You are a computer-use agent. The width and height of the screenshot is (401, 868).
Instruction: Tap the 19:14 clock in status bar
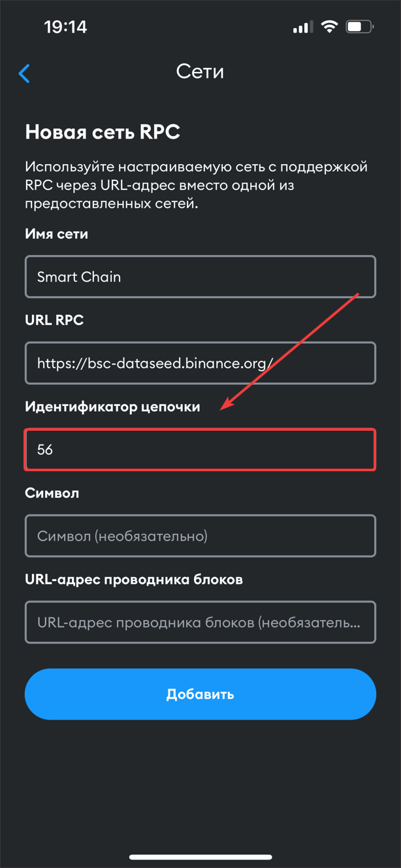pos(65,27)
